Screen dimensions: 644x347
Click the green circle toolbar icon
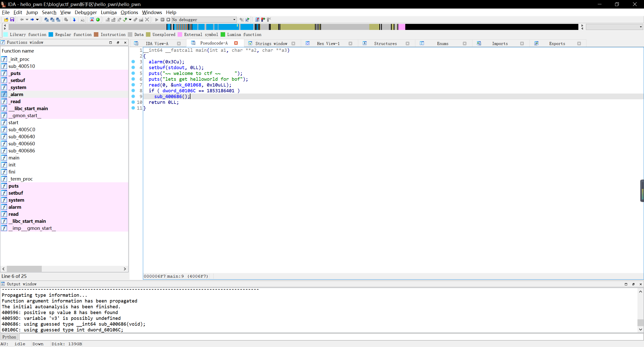coord(98,20)
